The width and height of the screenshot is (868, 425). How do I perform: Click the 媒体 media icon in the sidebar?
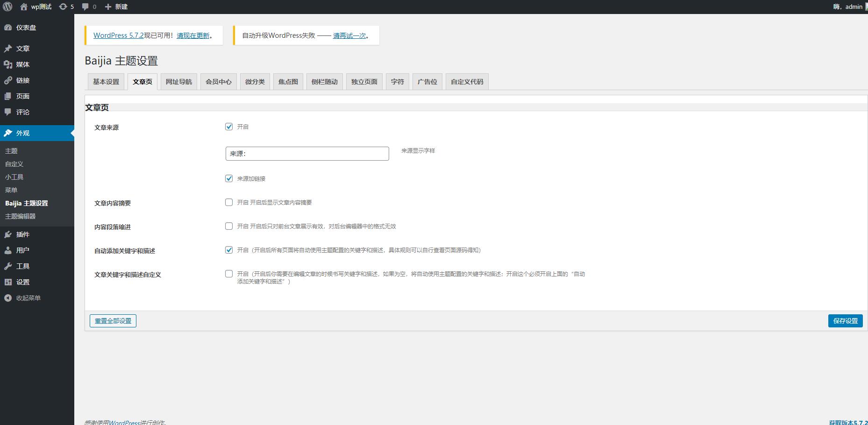click(x=8, y=64)
